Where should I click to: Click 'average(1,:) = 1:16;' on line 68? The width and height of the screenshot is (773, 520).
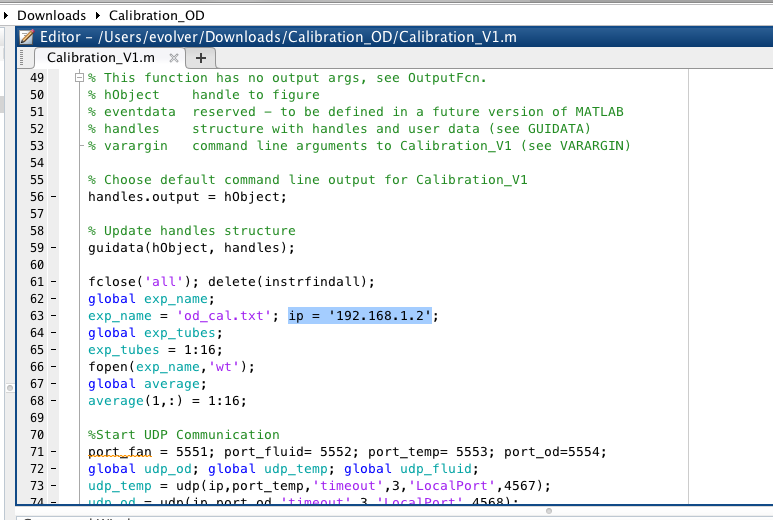[167, 401]
